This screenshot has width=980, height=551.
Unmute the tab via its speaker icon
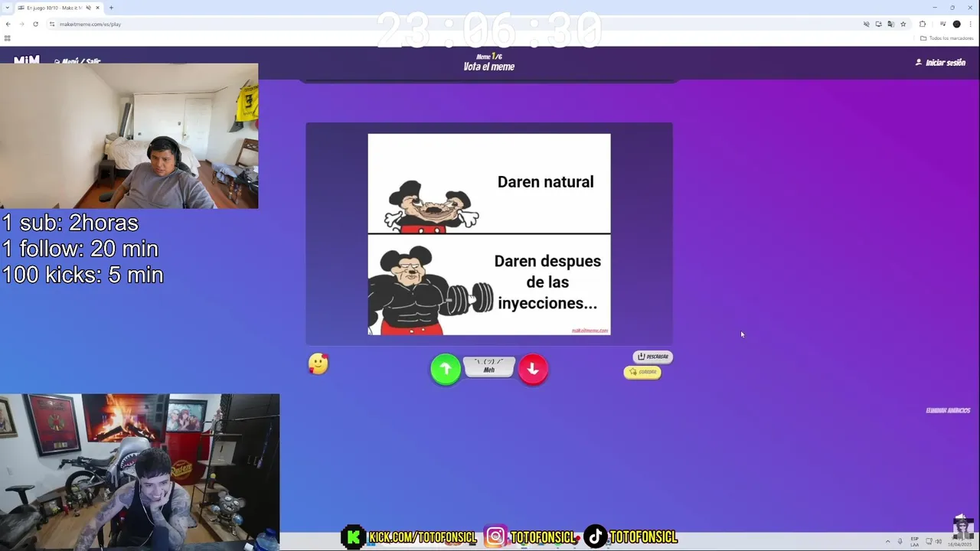point(89,8)
